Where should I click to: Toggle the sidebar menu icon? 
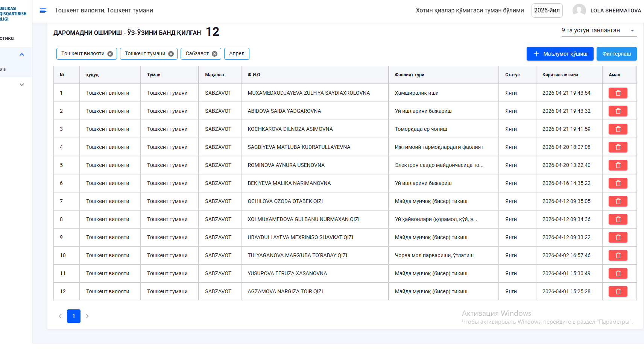pos(43,11)
